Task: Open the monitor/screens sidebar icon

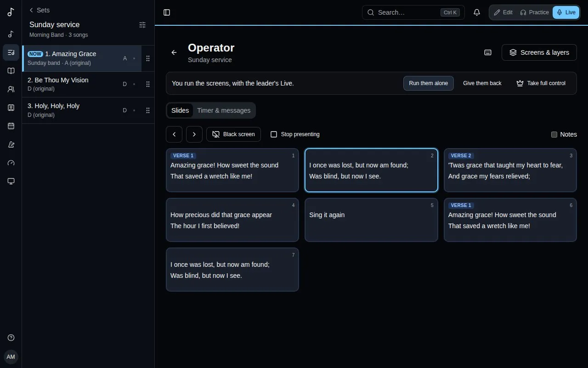Action: [11, 181]
